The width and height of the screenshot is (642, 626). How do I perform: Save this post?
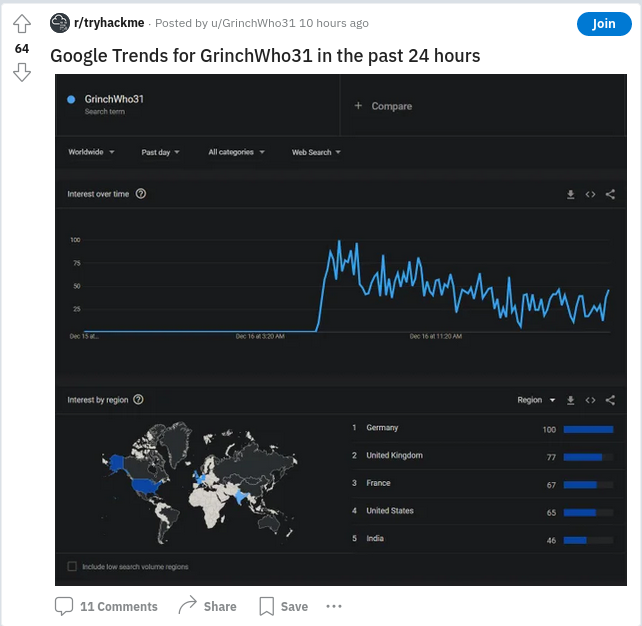[283, 606]
